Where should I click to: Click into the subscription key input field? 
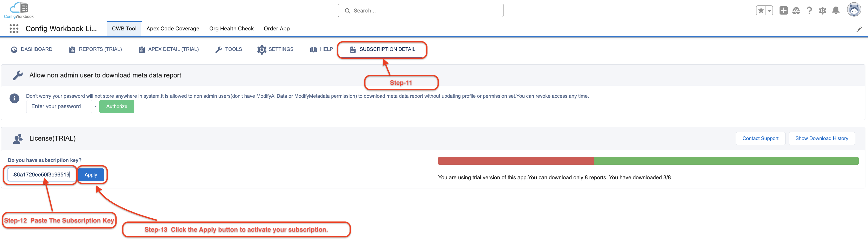(42, 175)
